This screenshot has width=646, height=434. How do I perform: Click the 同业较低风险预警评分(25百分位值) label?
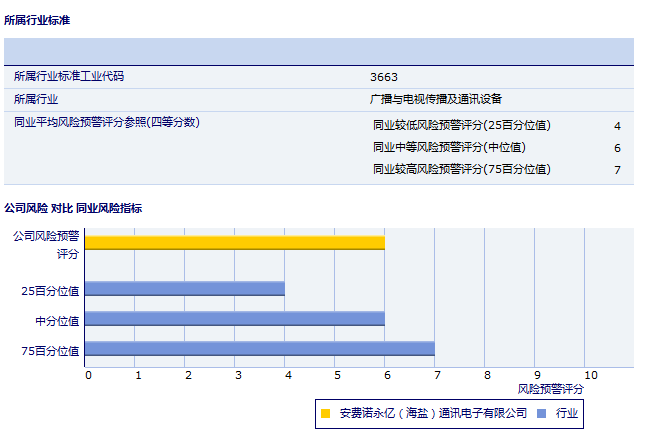click(461, 125)
